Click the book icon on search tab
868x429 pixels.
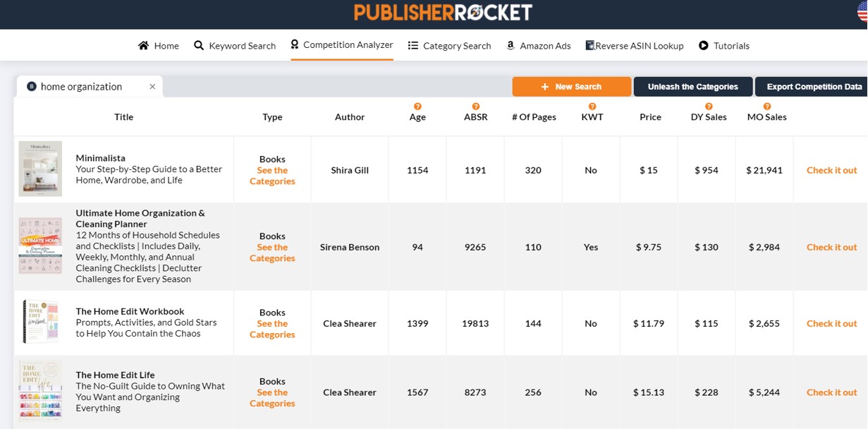tap(31, 87)
